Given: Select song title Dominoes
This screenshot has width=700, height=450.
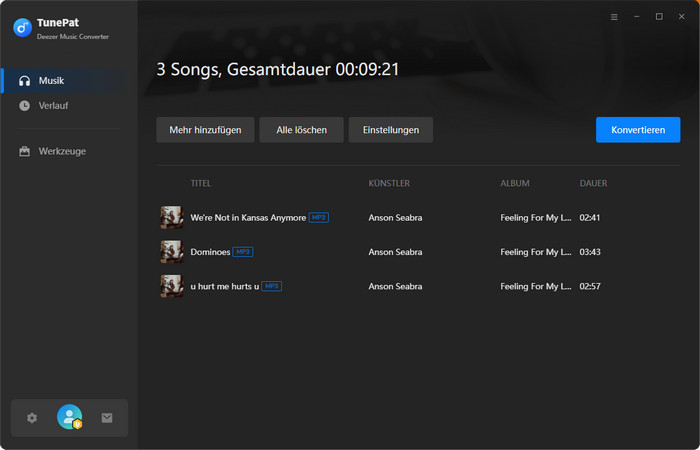Looking at the screenshot, I should tap(210, 252).
